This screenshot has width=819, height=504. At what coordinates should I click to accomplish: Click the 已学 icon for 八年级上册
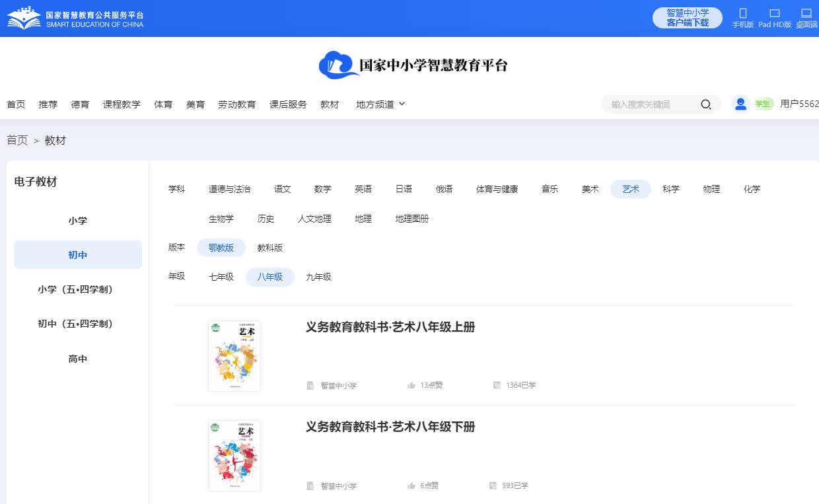coord(497,385)
